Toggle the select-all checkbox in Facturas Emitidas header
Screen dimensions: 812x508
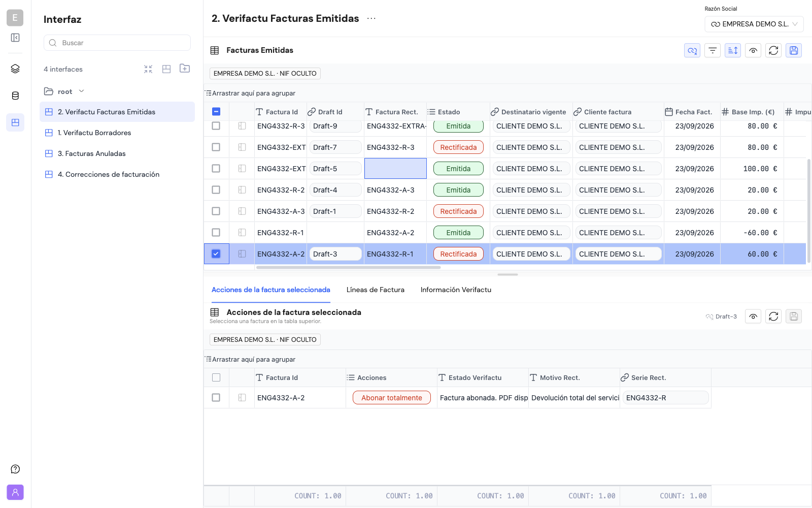216,111
